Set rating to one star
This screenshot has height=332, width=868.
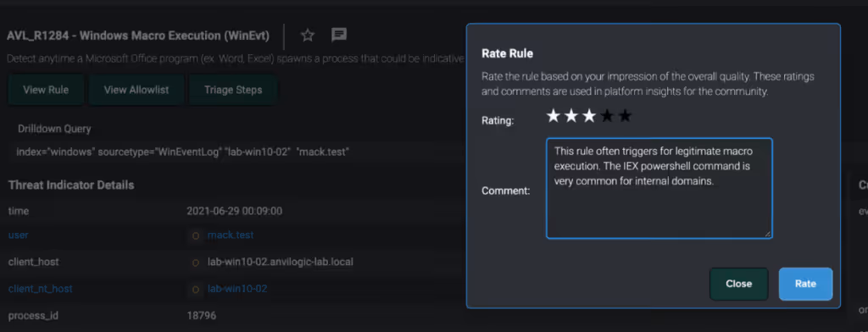(x=553, y=116)
